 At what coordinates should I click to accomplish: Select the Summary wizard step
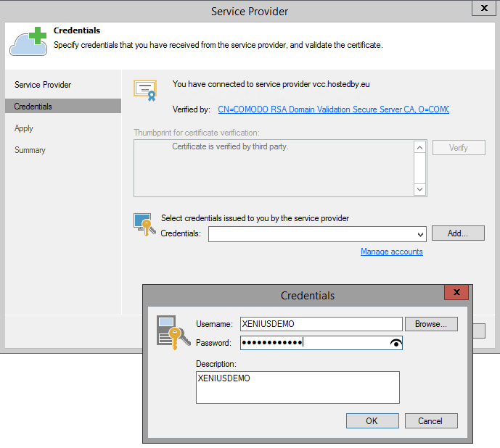pyautogui.click(x=30, y=150)
